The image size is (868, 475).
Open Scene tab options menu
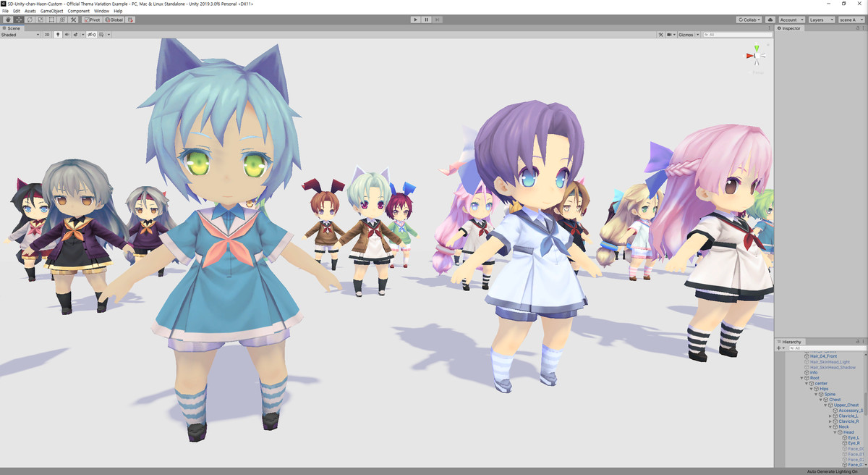click(769, 28)
